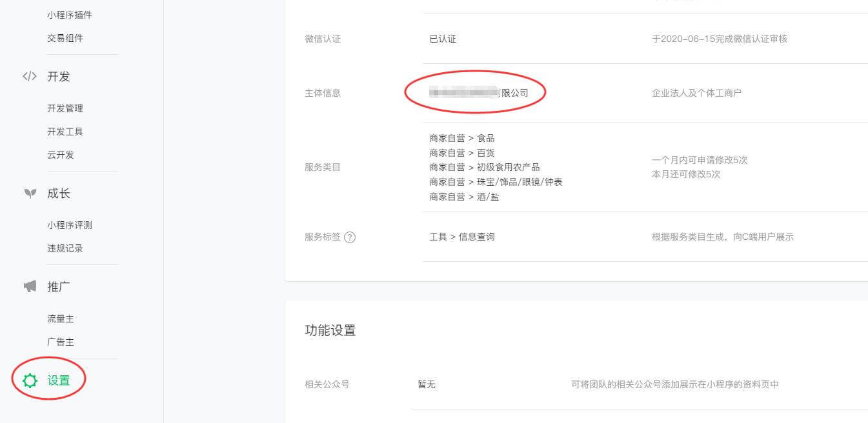Image resolution: width=868 pixels, height=423 pixels.
Task: Open the 云开发 menu entry
Action: tap(61, 155)
